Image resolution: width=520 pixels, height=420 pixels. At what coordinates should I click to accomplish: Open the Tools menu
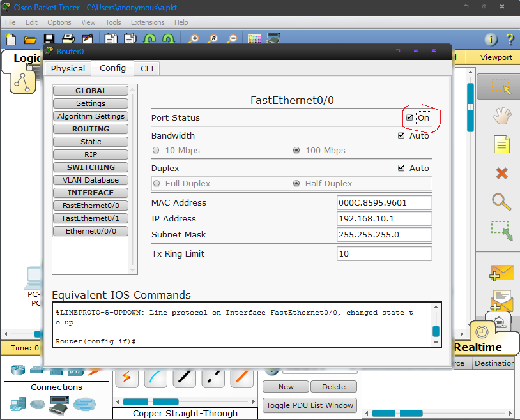[113, 22]
